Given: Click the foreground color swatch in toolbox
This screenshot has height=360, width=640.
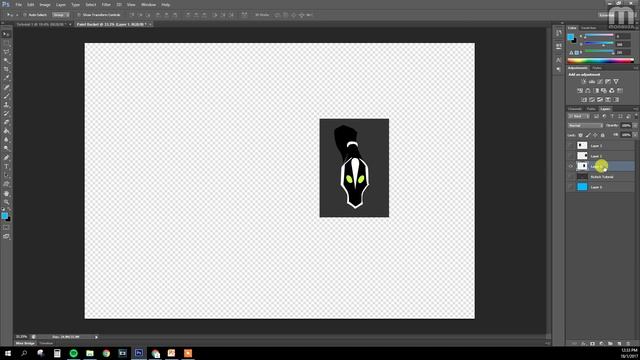Looking at the screenshot, I should pos(4,216).
